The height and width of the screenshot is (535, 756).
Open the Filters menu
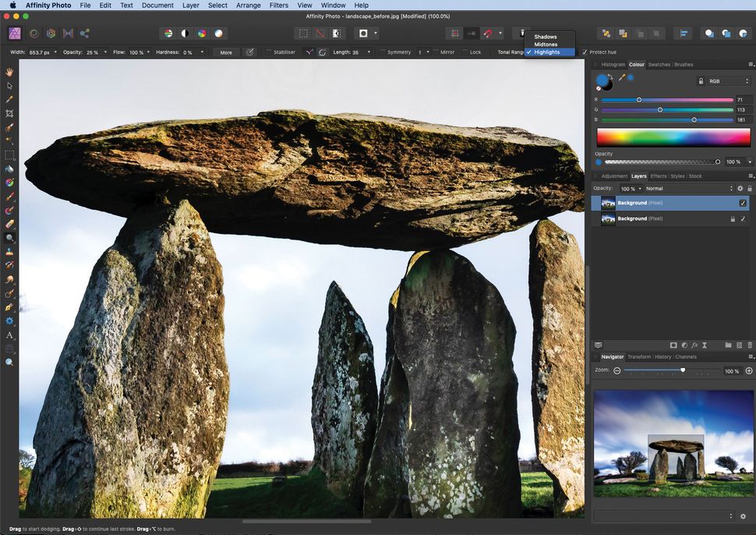coord(278,5)
